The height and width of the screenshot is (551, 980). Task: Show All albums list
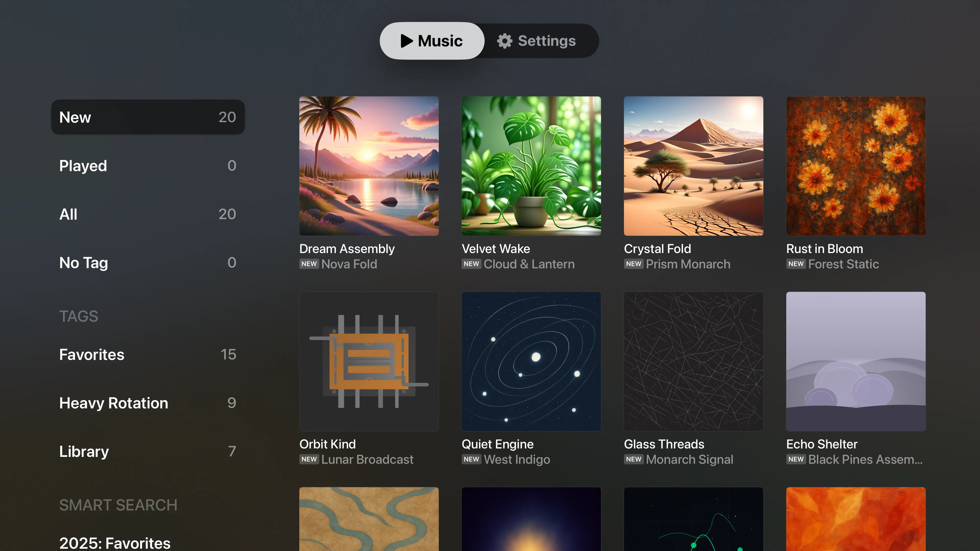(148, 214)
